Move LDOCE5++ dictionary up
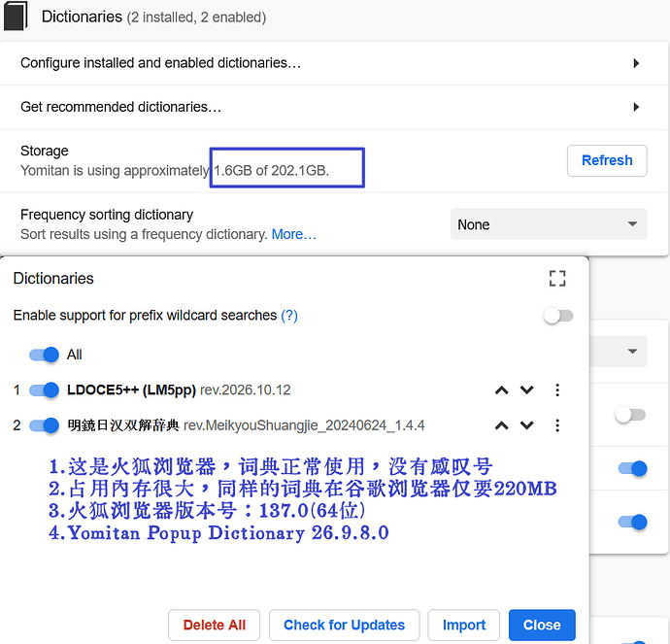Image resolution: width=670 pixels, height=644 pixels. click(502, 390)
